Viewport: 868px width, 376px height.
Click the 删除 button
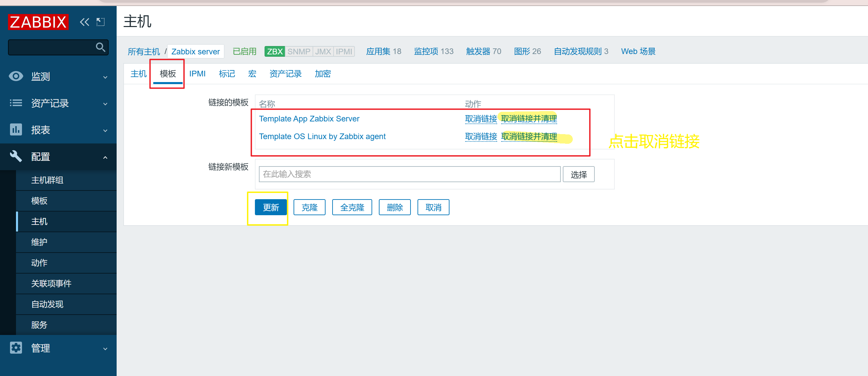coord(395,207)
